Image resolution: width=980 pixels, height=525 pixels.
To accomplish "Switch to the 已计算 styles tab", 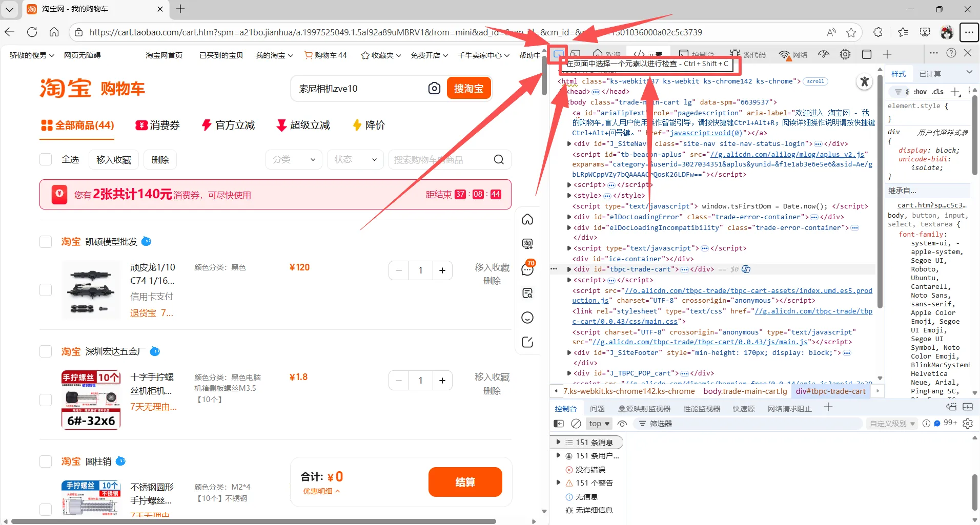I will [931, 73].
